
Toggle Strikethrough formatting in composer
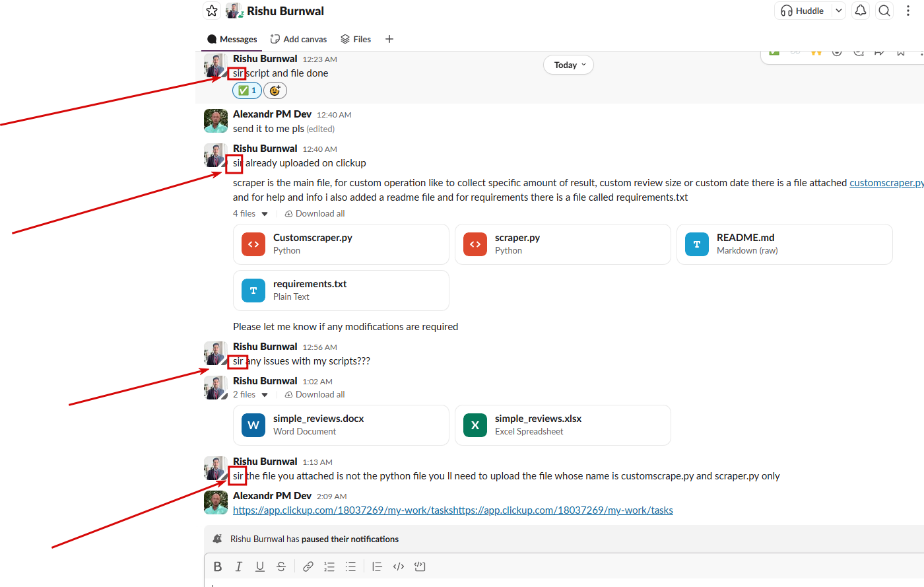tap(281, 567)
